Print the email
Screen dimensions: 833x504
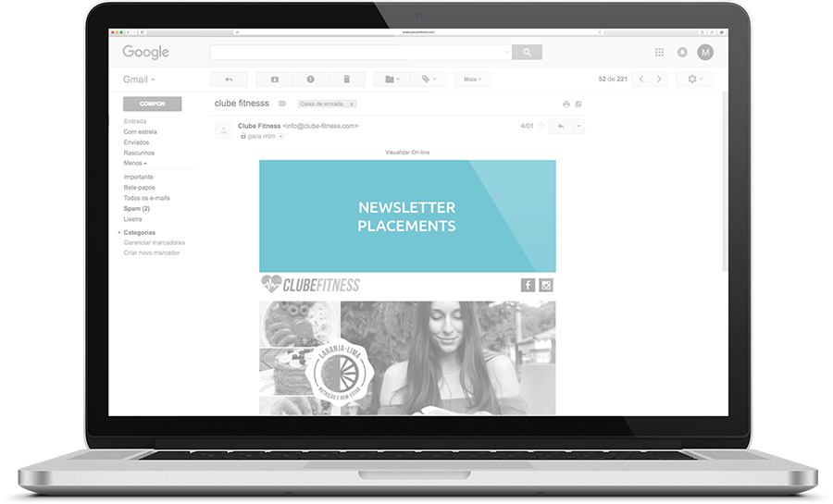tap(566, 104)
